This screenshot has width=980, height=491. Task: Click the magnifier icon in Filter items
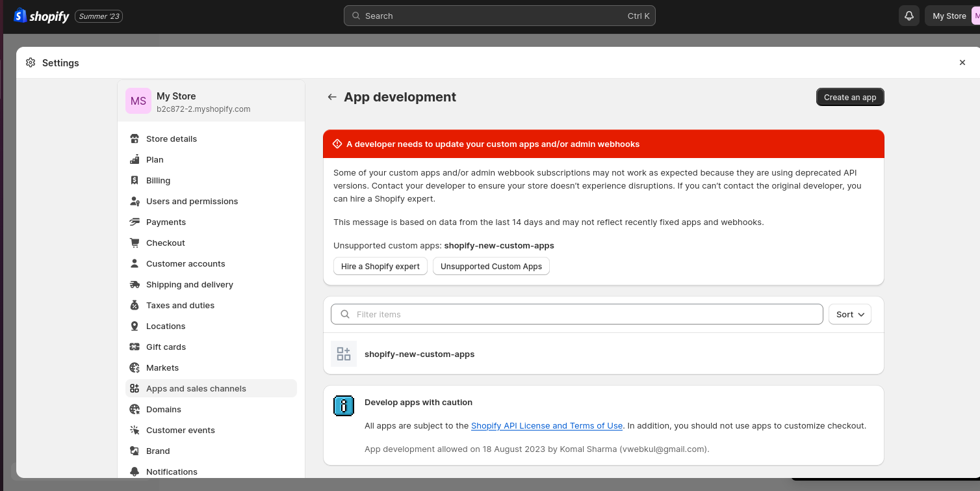click(345, 314)
